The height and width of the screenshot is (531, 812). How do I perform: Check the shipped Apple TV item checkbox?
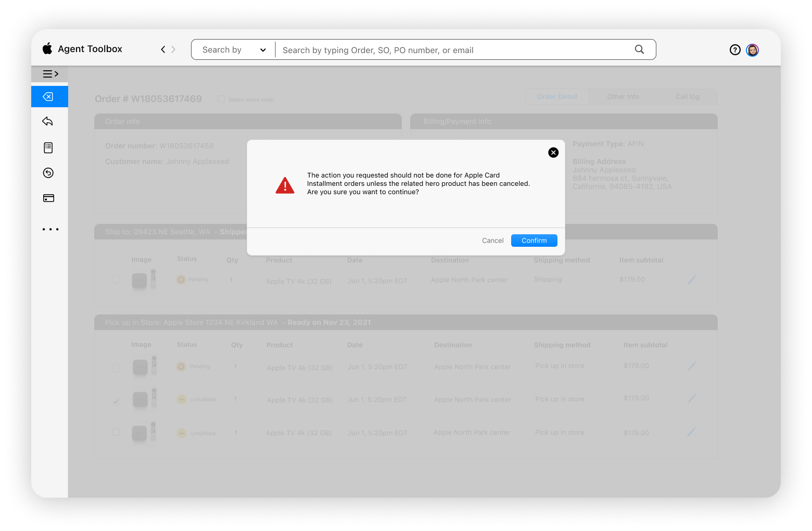tap(116, 279)
